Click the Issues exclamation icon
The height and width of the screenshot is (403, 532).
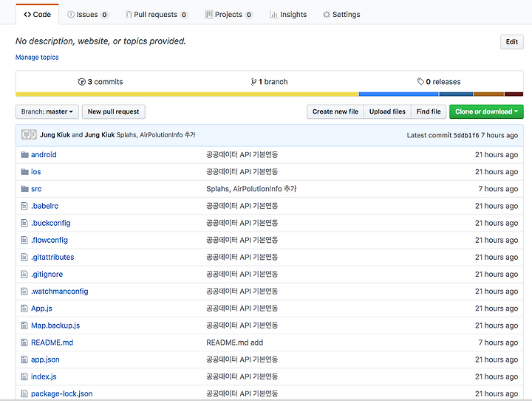coord(71,15)
